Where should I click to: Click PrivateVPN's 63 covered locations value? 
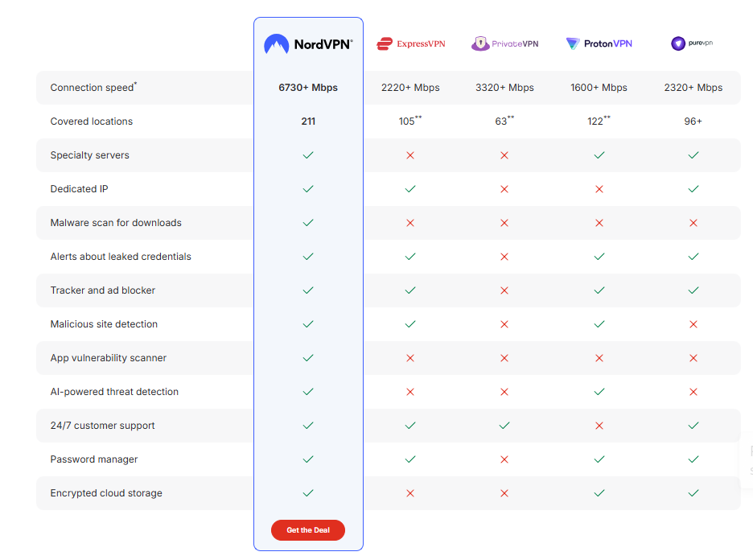coord(504,121)
